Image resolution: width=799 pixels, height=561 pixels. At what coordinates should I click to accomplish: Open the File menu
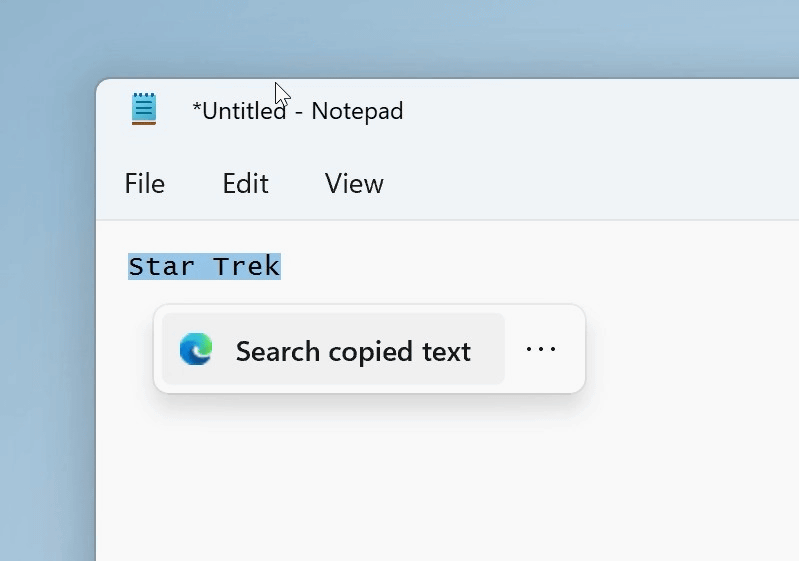[144, 184]
